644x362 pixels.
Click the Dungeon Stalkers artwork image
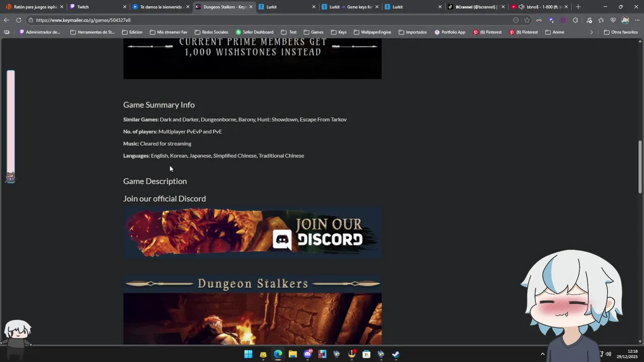click(252, 318)
